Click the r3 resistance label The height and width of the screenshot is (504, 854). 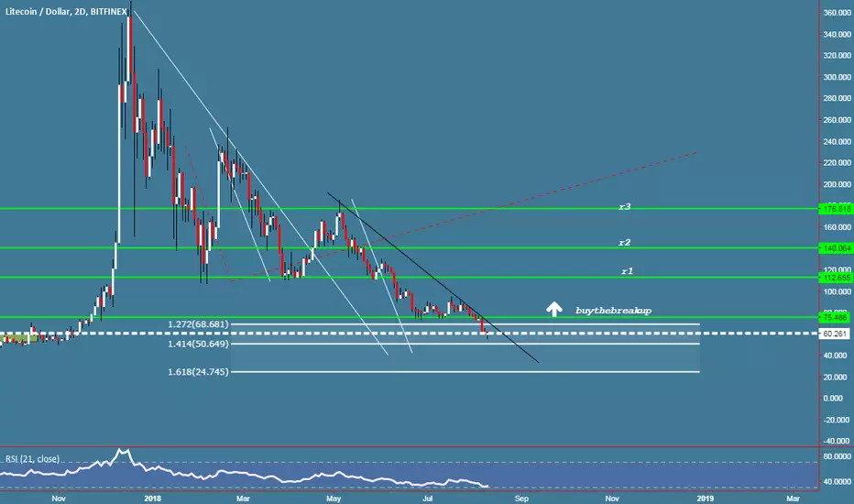click(624, 206)
